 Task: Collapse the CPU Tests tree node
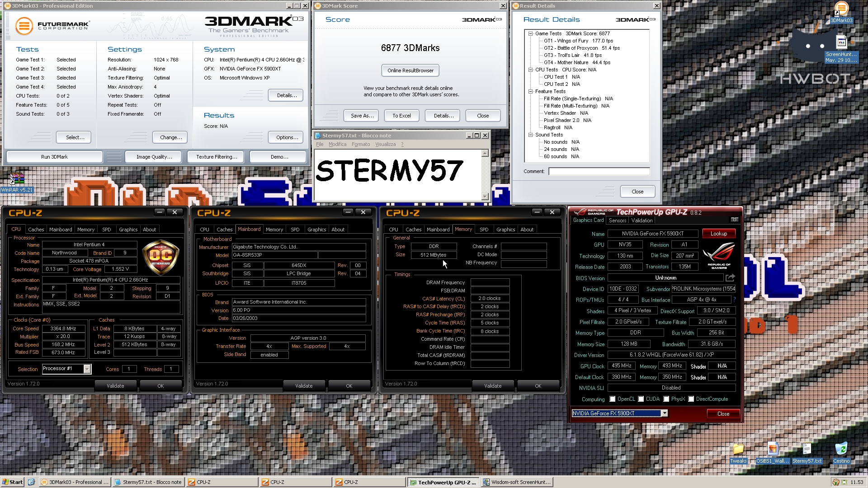[531, 70]
